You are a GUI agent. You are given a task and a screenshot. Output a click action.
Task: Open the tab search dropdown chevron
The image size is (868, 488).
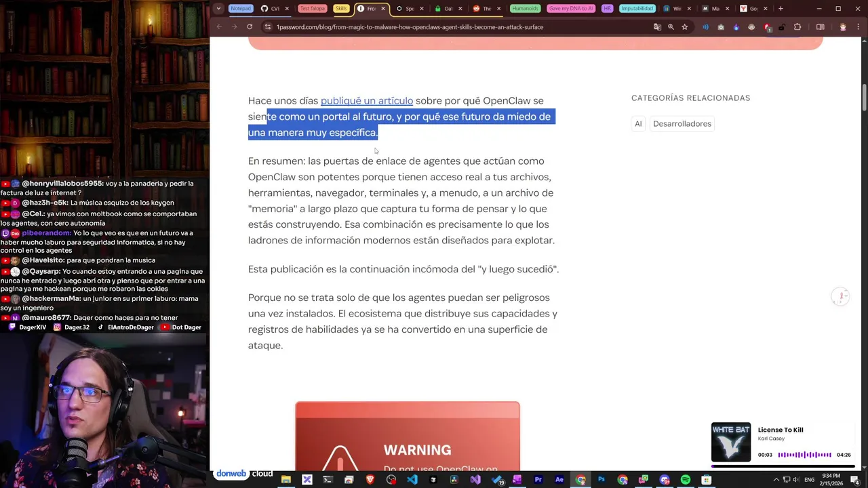[218, 9]
